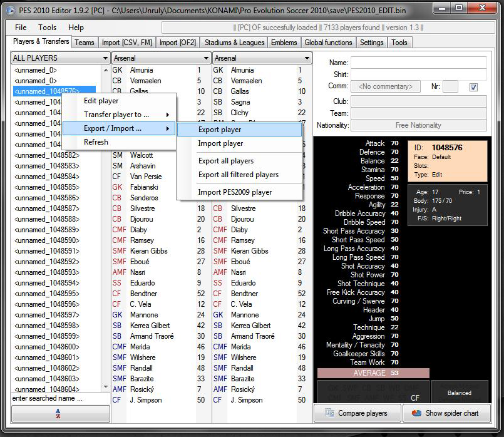504x437 pixels.
Task: Click the Shirt input field
Action: click(418, 75)
